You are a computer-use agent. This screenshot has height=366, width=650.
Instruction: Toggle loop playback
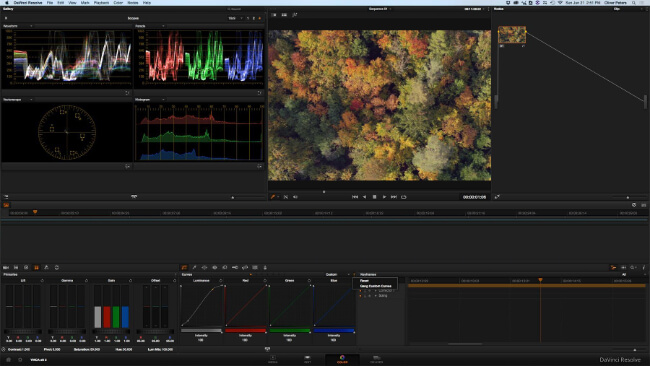[x=404, y=197]
